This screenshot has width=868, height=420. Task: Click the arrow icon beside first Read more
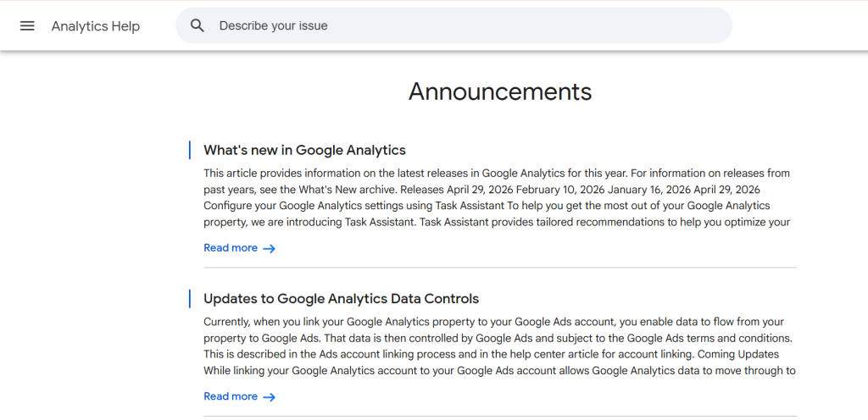pos(269,249)
